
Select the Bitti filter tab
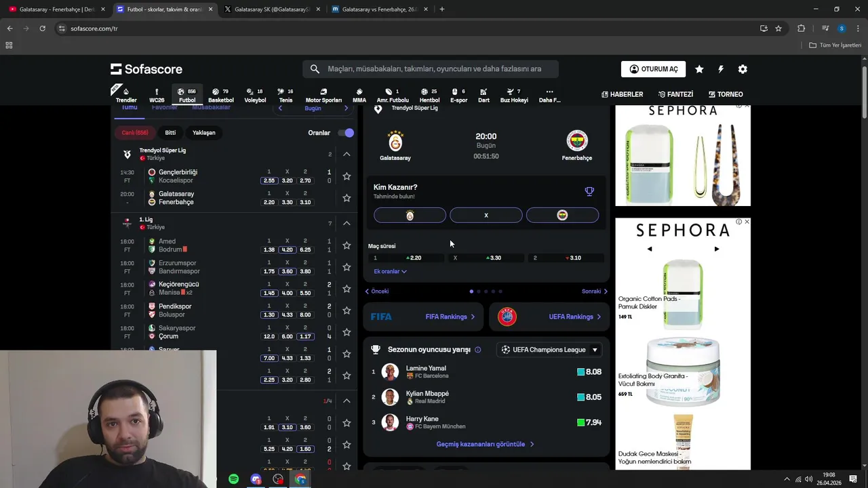point(170,133)
